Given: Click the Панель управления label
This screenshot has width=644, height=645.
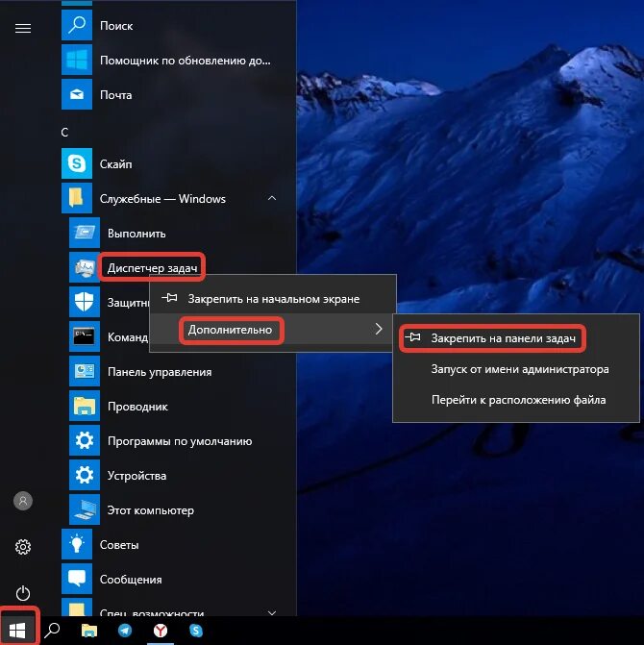Looking at the screenshot, I should [x=160, y=372].
